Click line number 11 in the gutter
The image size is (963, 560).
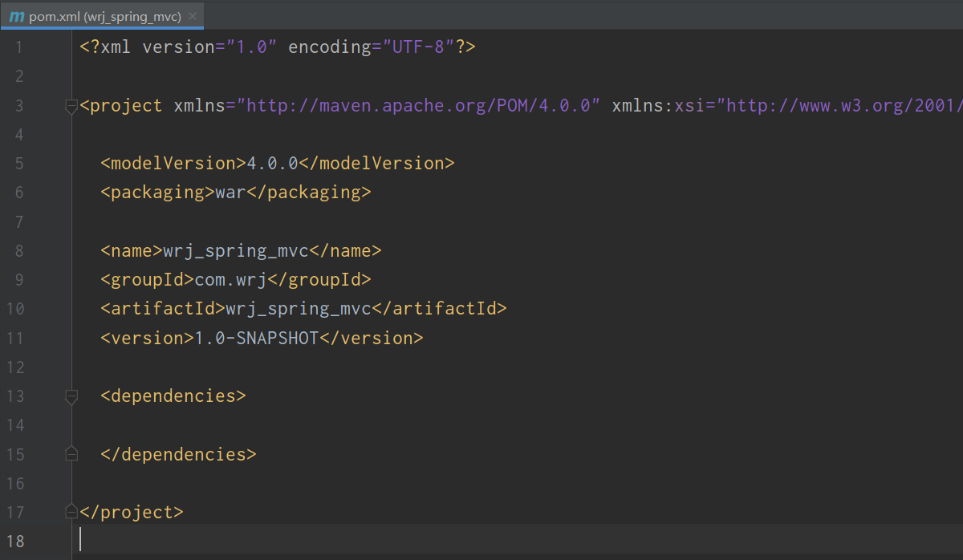15,338
